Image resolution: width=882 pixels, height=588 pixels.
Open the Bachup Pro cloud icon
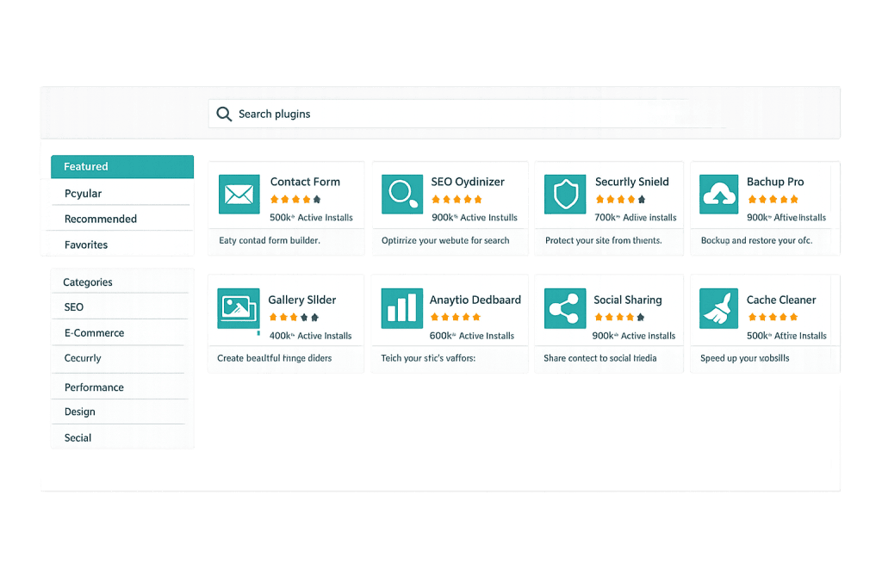point(718,195)
